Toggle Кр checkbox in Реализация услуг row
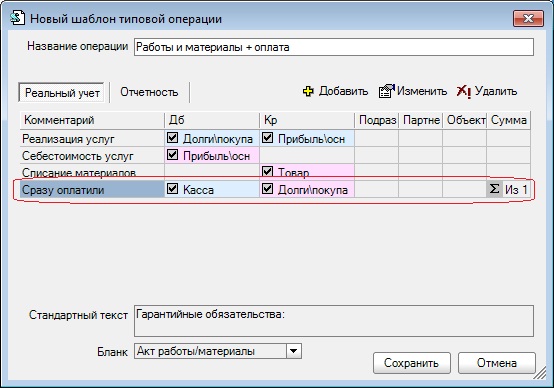 (267, 137)
